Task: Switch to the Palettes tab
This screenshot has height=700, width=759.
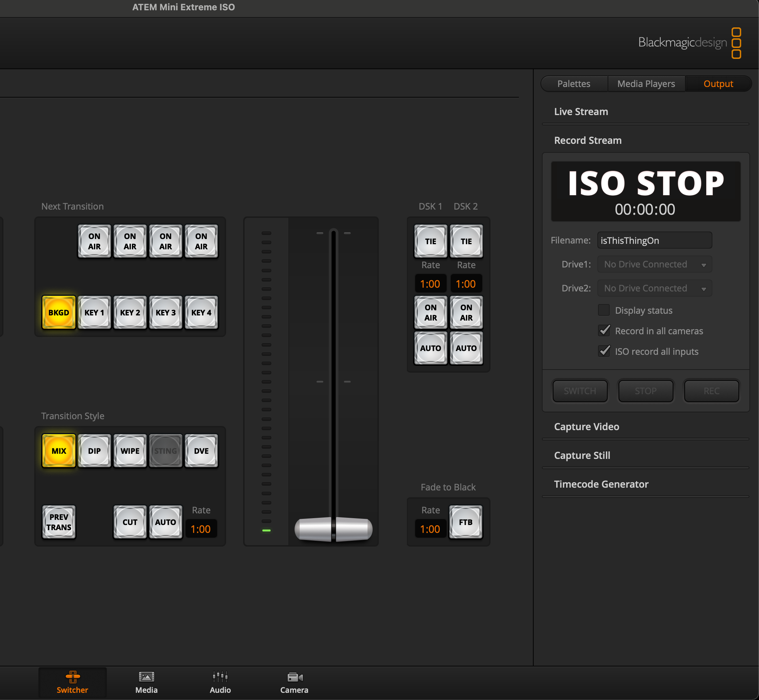Action: tap(573, 84)
